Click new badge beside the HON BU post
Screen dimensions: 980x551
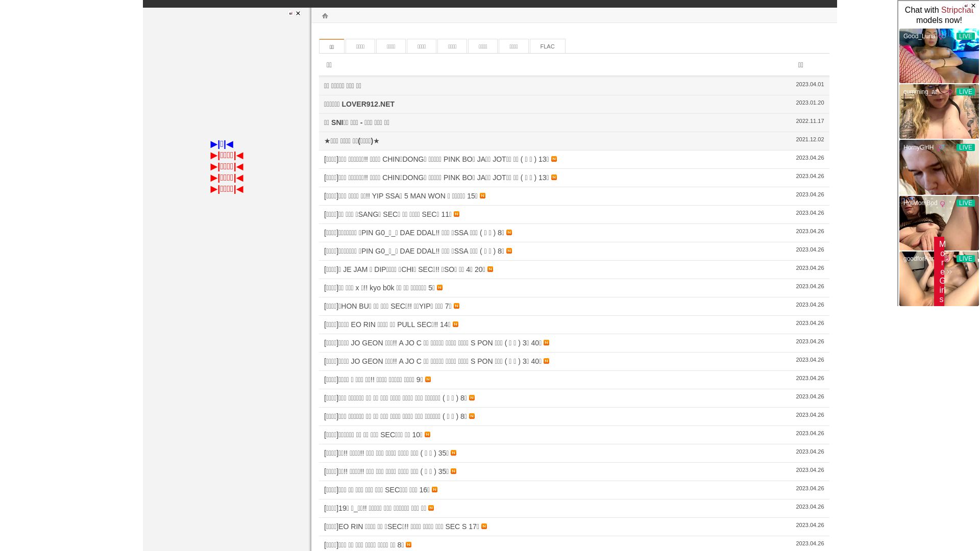click(x=456, y=306)
